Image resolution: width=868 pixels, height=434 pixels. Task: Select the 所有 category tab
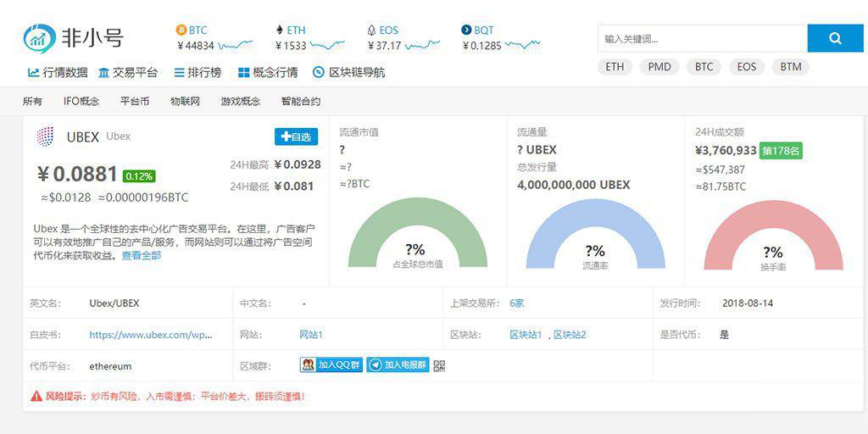(x=32, y=102)
